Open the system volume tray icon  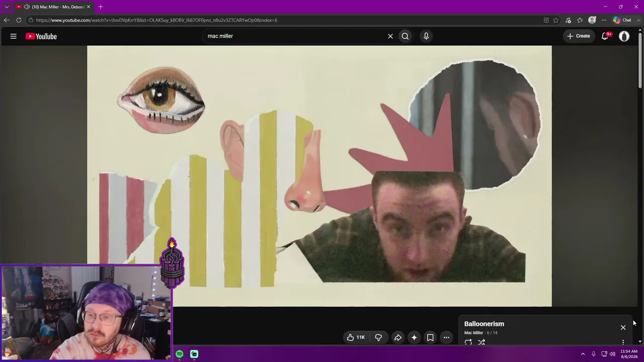pyautogui.click(x=612, y=354)
